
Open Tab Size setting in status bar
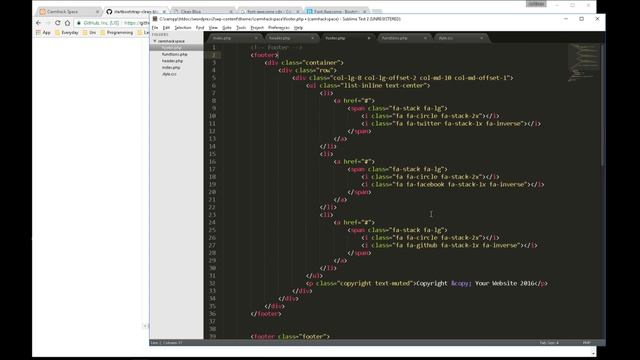point(549,343)
